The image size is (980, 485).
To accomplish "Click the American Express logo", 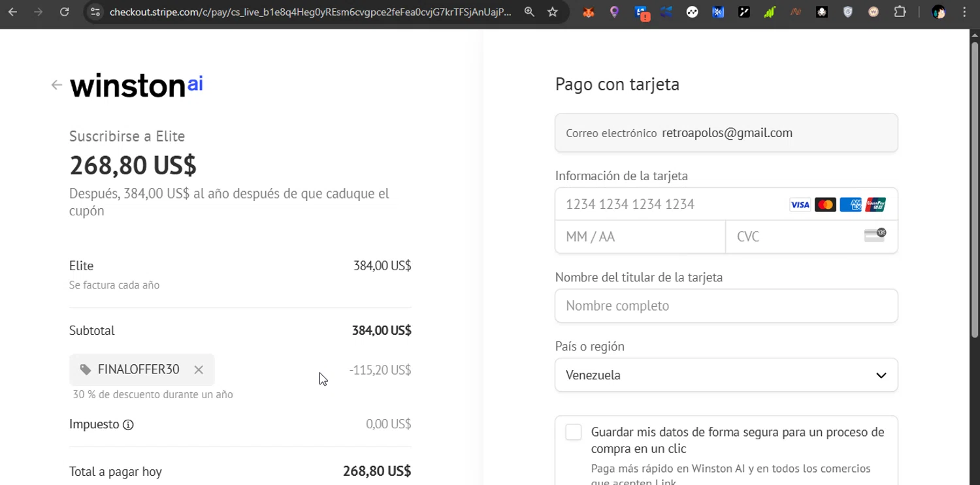I will coord(851,205).
